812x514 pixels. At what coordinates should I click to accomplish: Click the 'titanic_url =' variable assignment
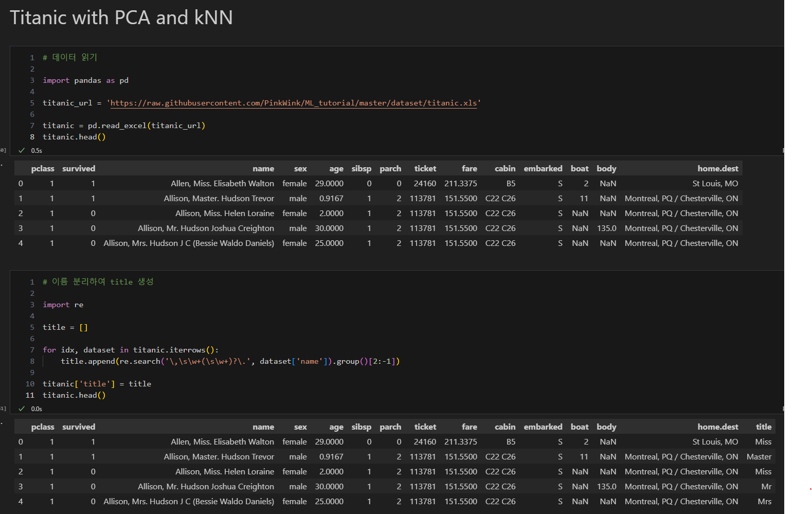pos(72,103)
